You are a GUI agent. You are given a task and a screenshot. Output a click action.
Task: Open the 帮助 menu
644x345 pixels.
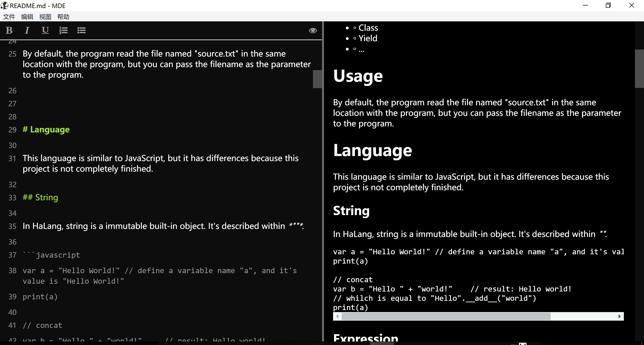click(63, 17)
